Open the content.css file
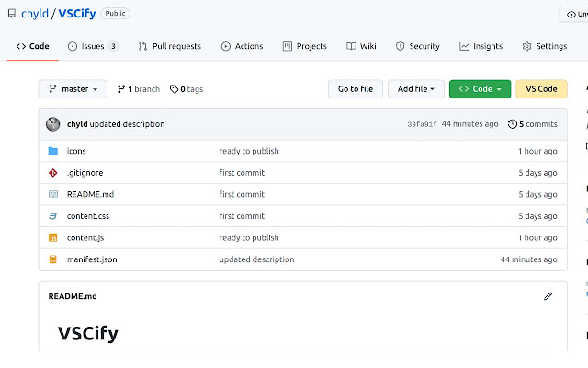This screenshot has height=368, width=588. coord(88,216)
